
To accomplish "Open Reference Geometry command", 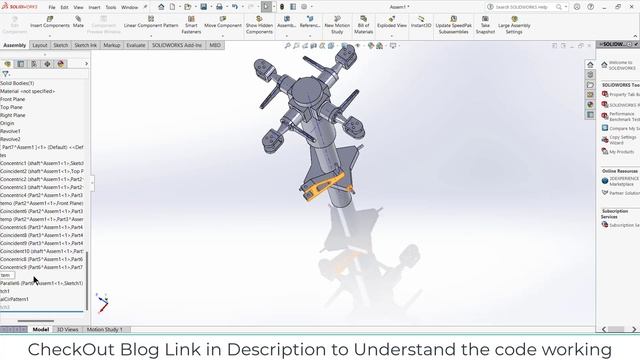I will tap(310, 22).
